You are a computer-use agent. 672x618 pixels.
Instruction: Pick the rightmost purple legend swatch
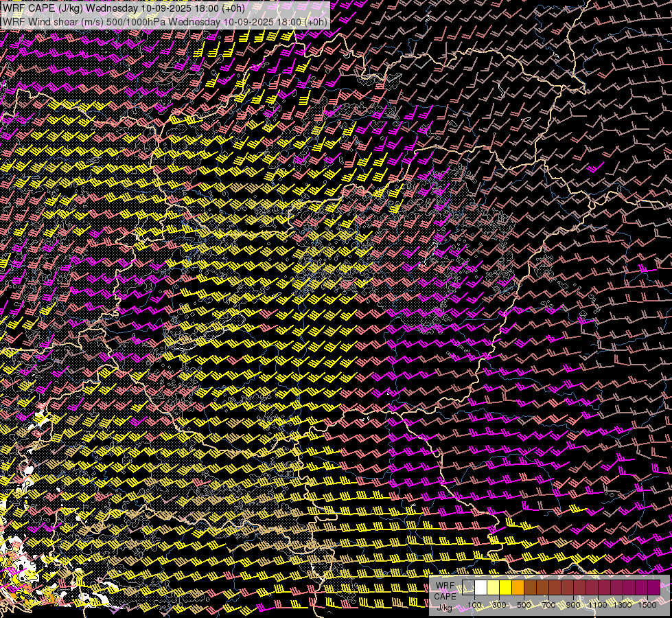pyautogui.click(x=653, y=587)
